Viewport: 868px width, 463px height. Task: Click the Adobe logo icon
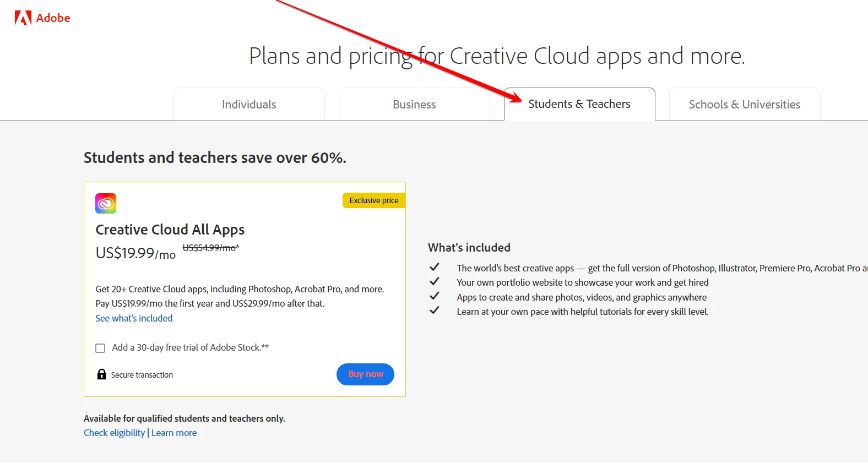23,18
